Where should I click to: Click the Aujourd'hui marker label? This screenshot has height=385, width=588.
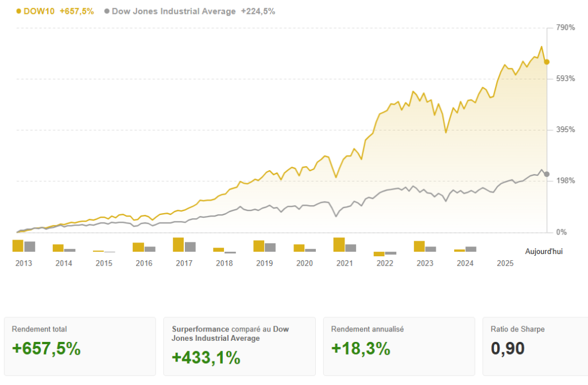[544, 251]
